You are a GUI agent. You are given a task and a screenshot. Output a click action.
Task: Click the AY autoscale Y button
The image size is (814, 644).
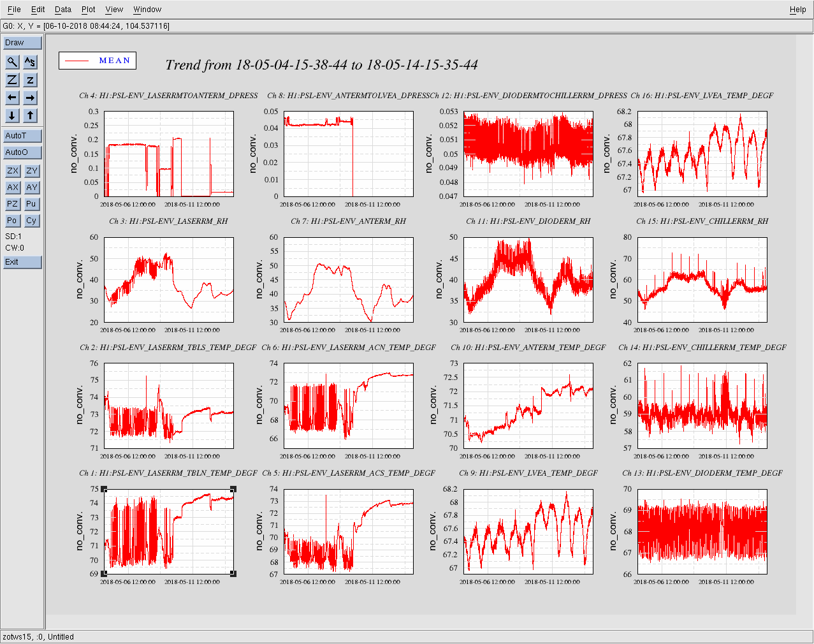32,187
